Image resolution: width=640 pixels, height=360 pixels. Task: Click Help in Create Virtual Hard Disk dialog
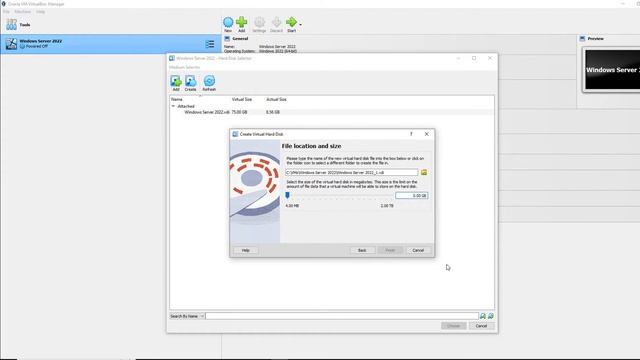pyautogui.click(x=245, y=250)
